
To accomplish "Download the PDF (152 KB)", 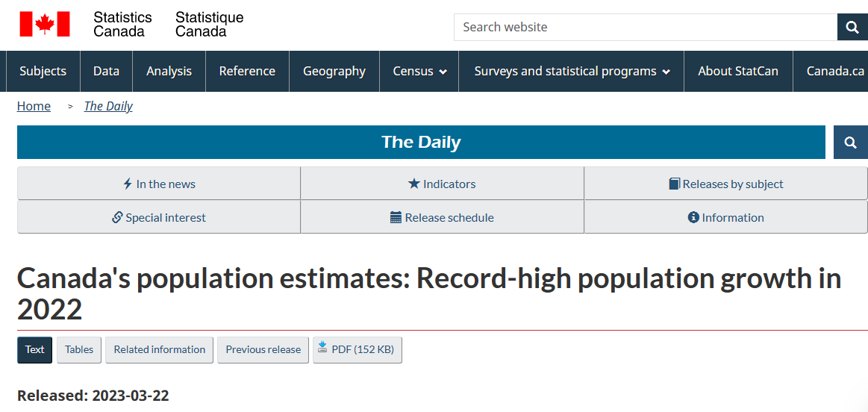I will 357,350.
